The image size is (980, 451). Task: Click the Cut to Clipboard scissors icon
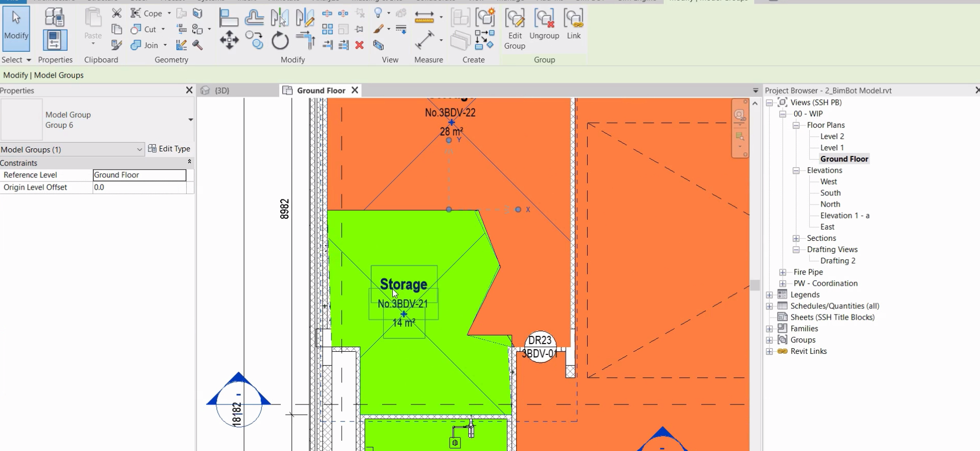point(117,13)
